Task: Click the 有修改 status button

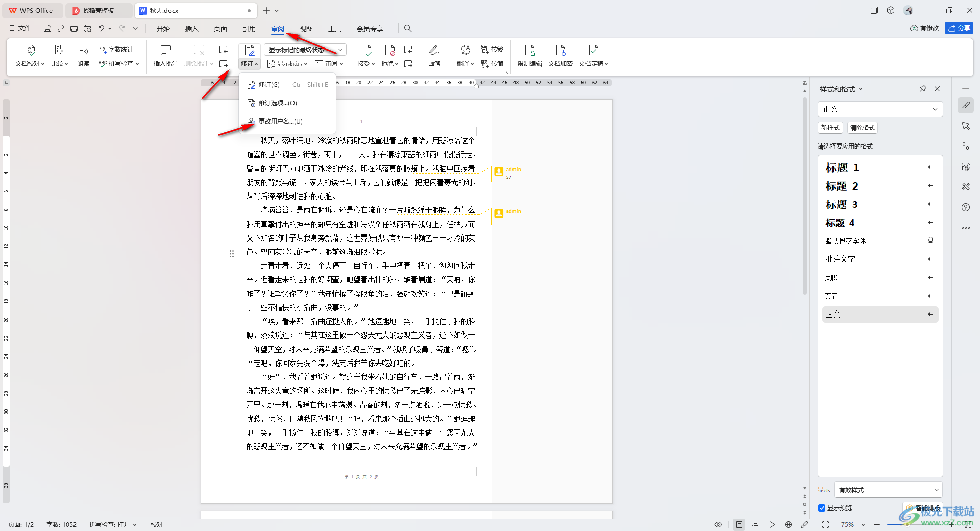Action: click(924, 28)
